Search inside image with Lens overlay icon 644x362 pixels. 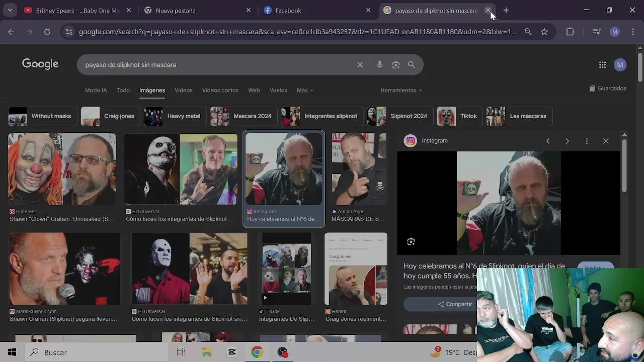tap(411, 242)
